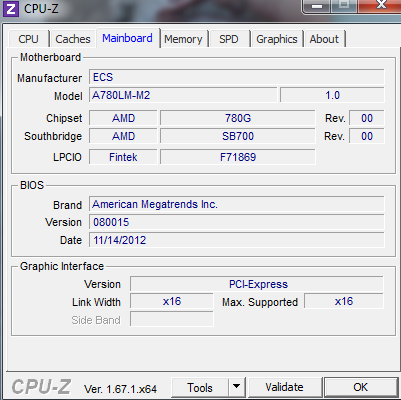Click the OK button
The width and height of the screenshot is (401, 400).
coord(361,387)
